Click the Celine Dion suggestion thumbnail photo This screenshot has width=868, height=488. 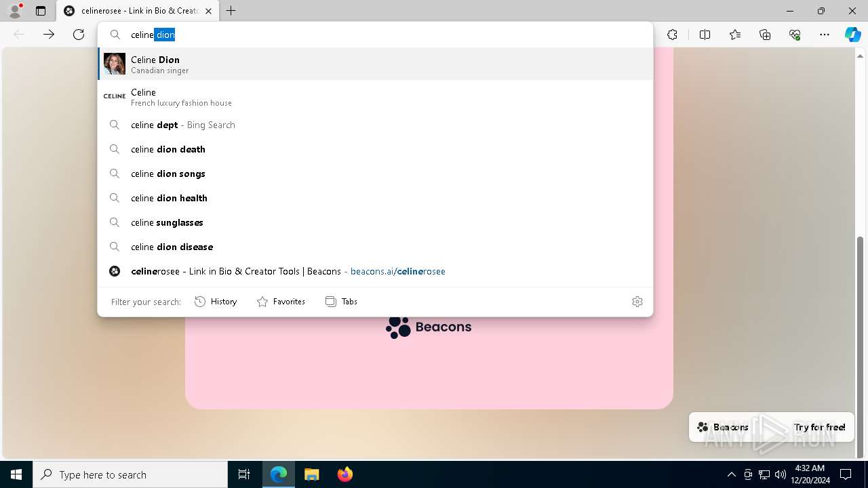click(115, 64)
